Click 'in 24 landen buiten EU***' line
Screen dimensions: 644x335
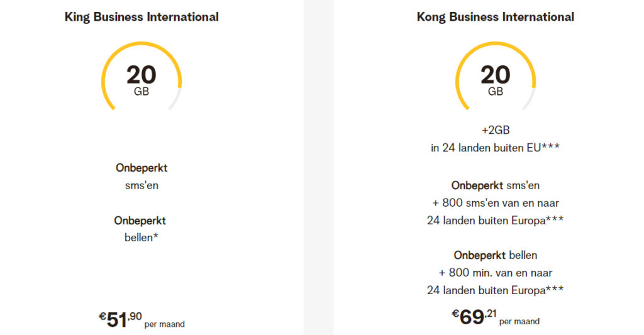pyautogui.click(x=495, y=148)
